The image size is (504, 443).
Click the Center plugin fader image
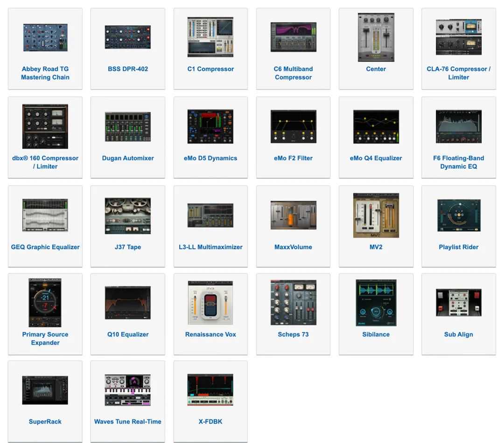pos(376,38)
